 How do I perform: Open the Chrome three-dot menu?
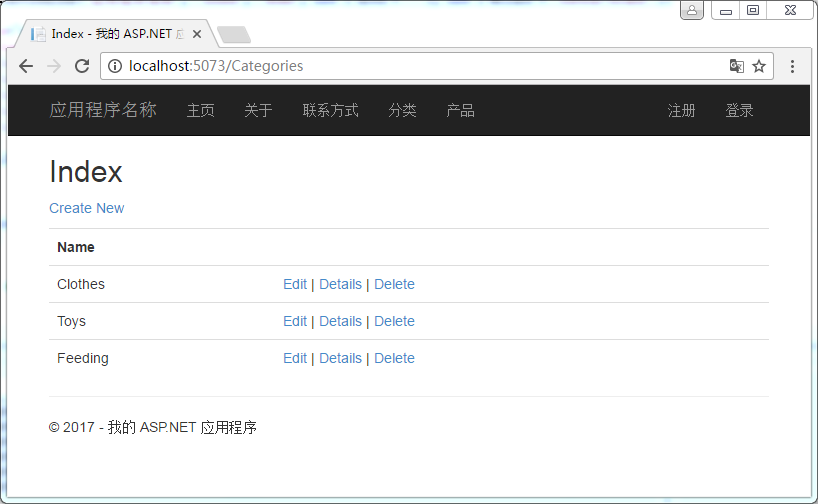792,66
